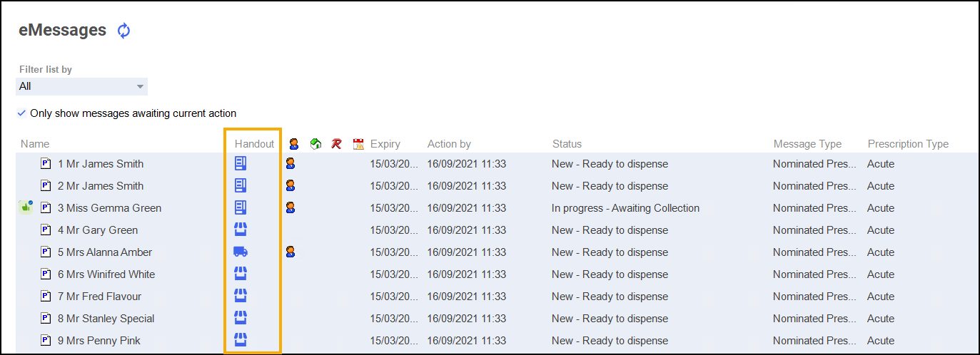Click the green house column header icon
The image size is (980, 355).
(315, 144)
